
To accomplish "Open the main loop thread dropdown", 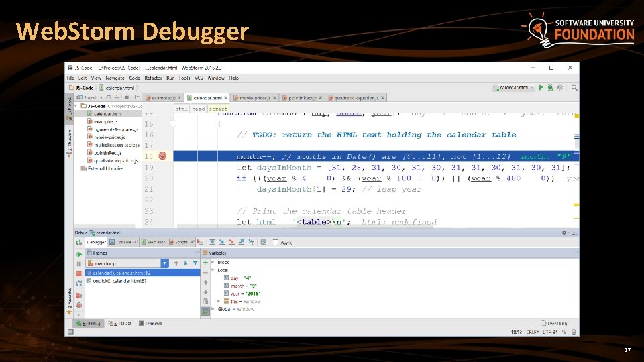I will tap(165, 263).
